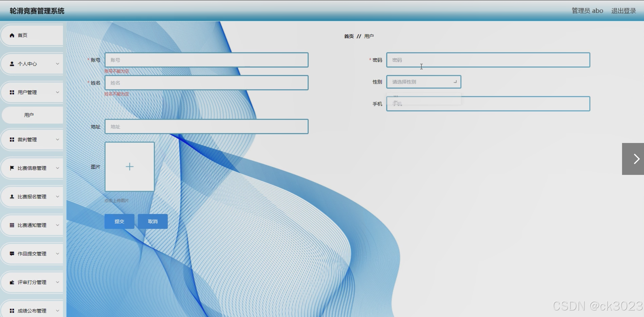The height and width of the screenshot is (317, 644).
Task: Expand 成绩公布管理 menu chevron
Action: [58, 311]
